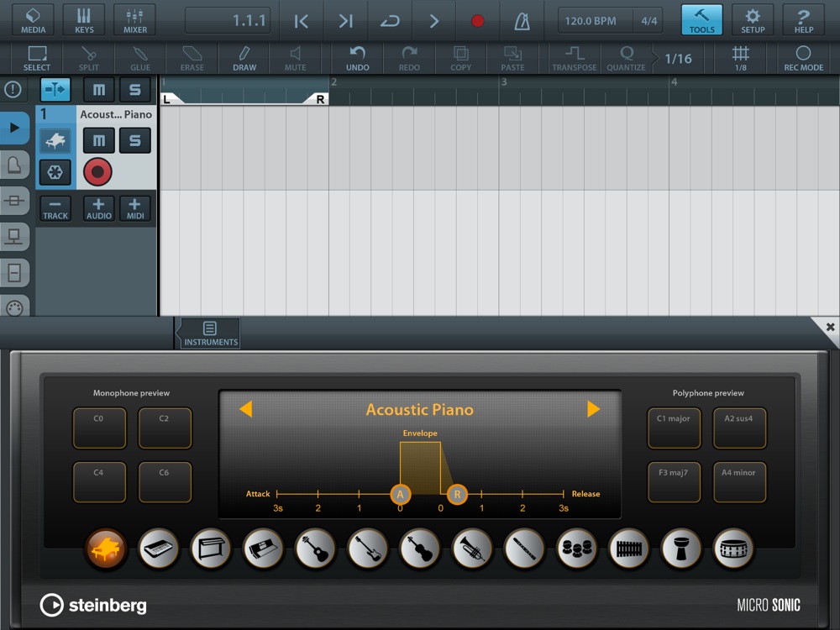This screenshot has height=630, width=840.
Task: Switch to previous instrument with left arrow
Action: [246, 409]
